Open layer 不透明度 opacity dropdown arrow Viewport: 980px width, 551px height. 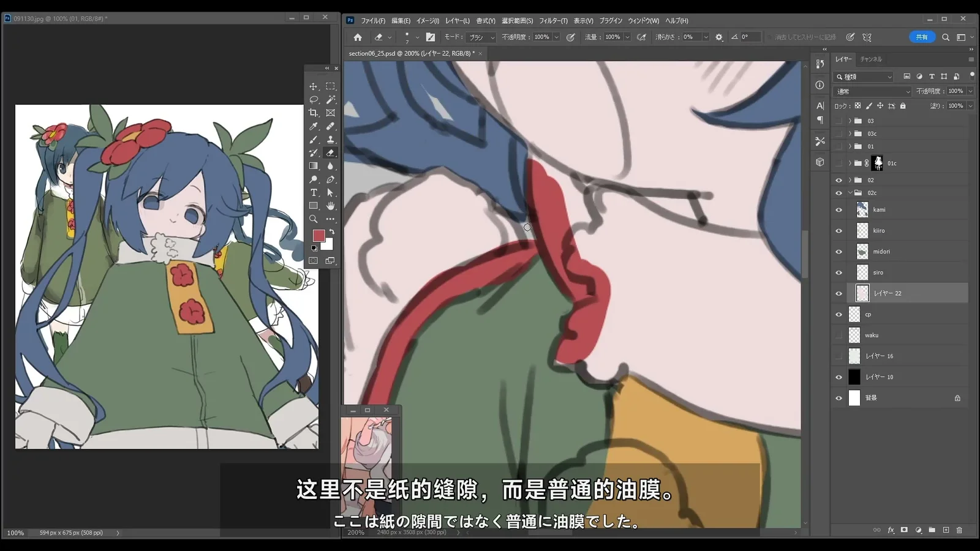click(x=970, y=91)
